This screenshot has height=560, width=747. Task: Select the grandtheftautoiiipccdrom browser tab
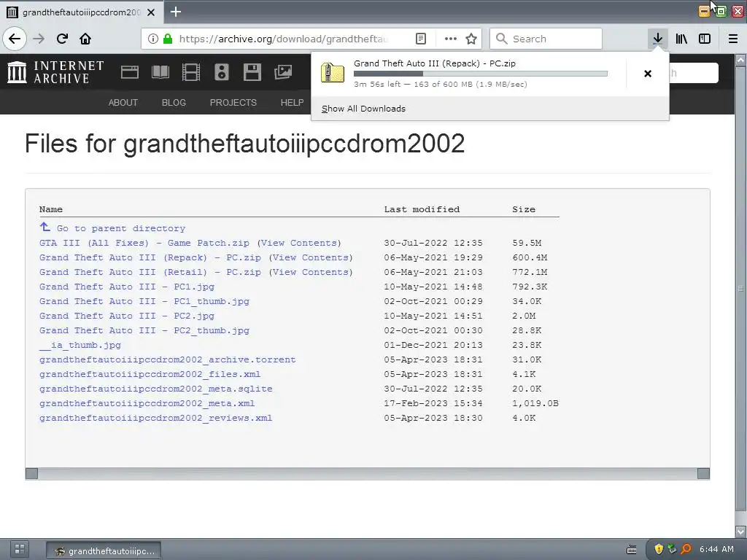pos(82,12)
